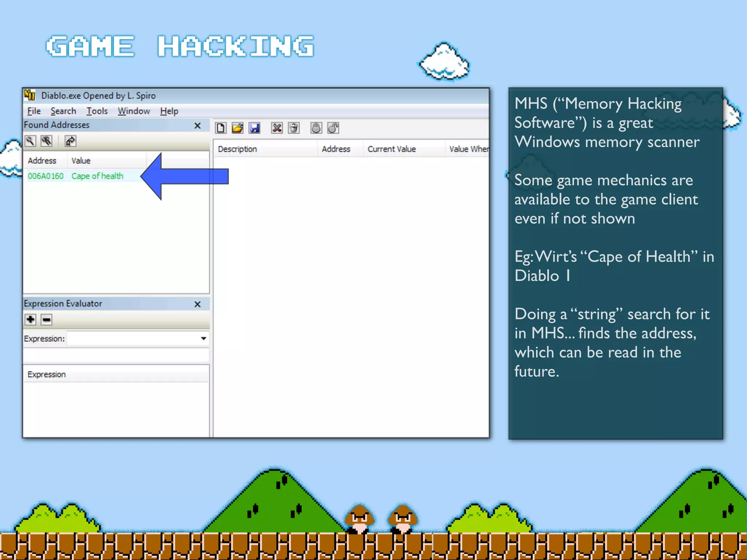Add expression with plus button

pyautogui.click(x=31, y=320)
